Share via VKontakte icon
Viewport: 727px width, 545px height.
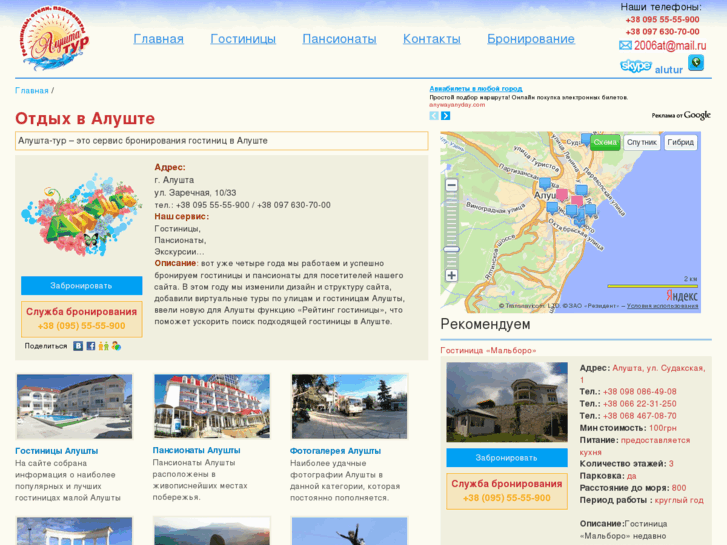pyautogui.click(x=78, y=346)
